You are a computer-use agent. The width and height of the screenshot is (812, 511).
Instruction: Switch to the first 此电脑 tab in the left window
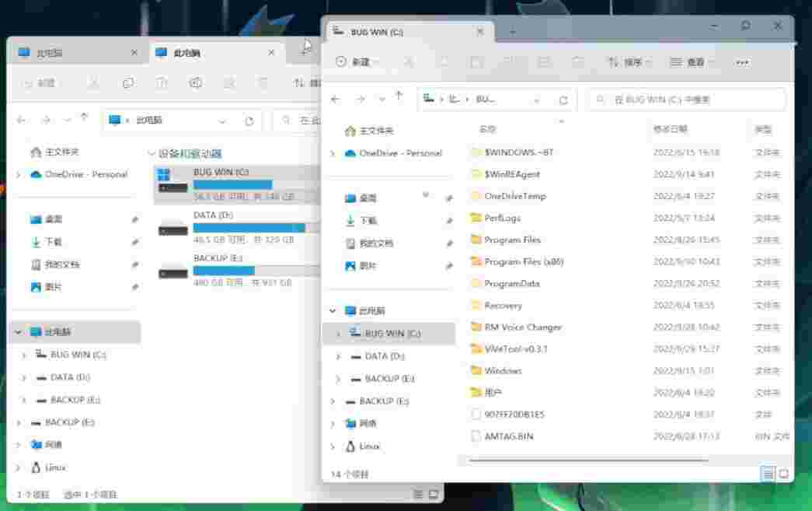pos(75,53)
